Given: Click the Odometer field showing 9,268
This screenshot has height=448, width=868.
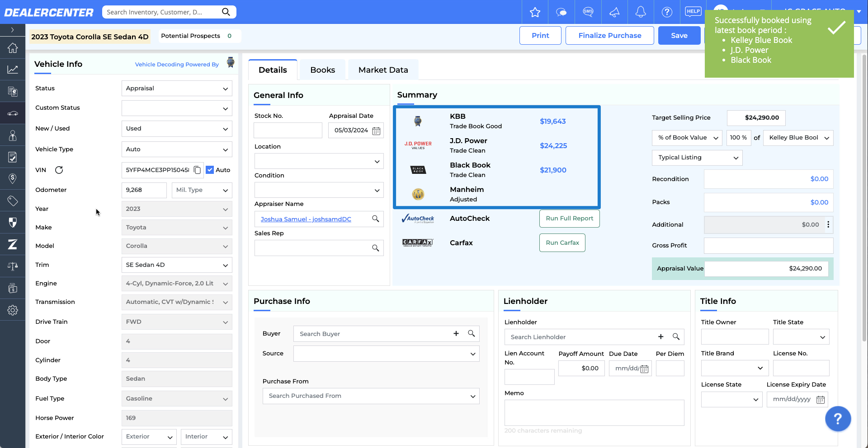Looking at the screenshot, I should (144, 190).
